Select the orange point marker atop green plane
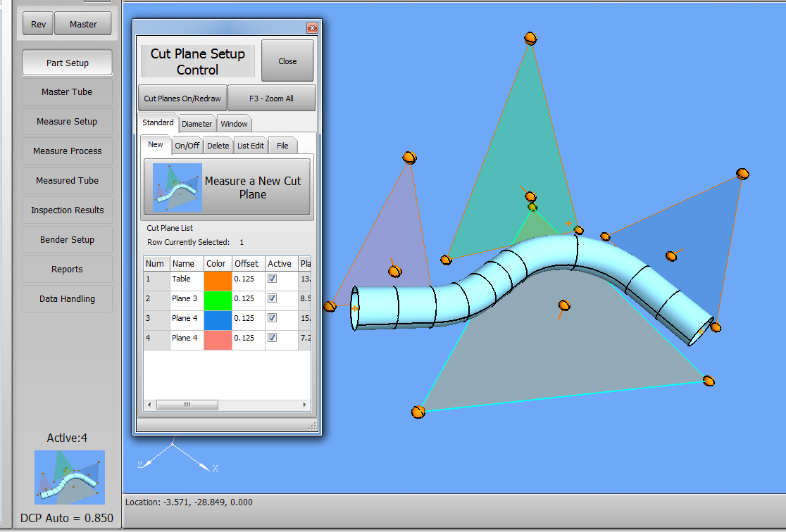 tap(531, 38)
